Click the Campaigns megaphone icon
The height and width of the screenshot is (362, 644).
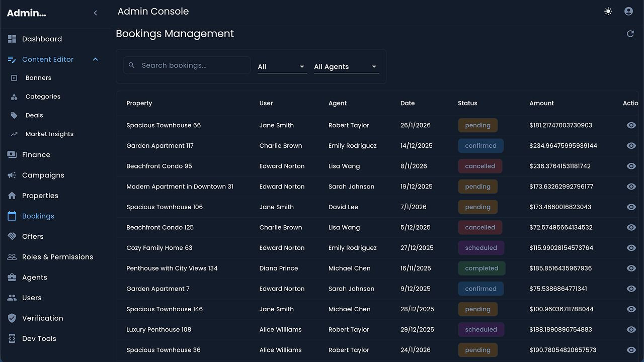12,175
